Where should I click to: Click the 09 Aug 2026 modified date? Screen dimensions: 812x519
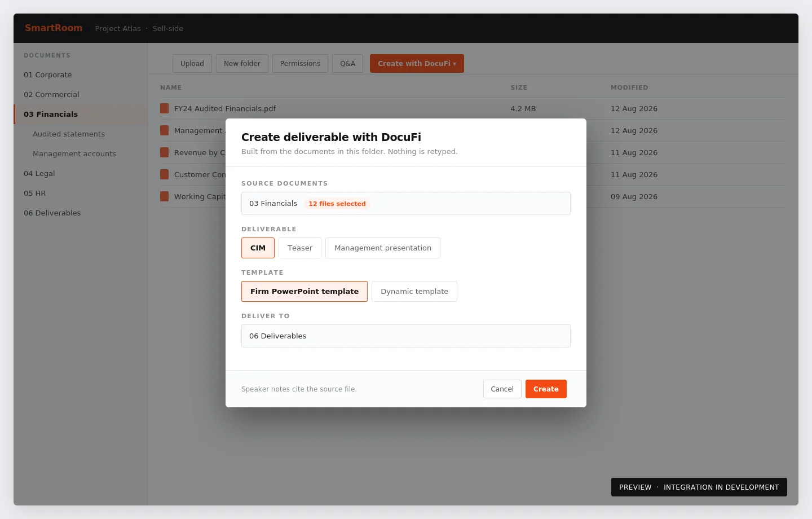(634, 196)
